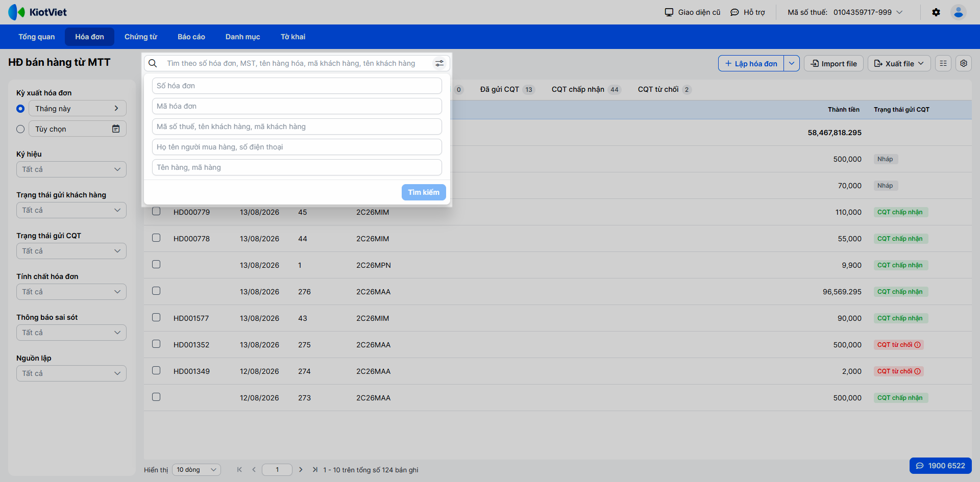Screen dimensions: 980x482
Task: Open the Ký hiệu dropdown
Action: 71,169
